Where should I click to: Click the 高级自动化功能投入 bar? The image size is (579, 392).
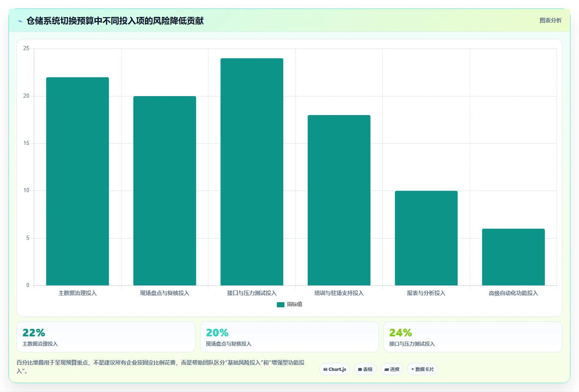click(513, 257)
